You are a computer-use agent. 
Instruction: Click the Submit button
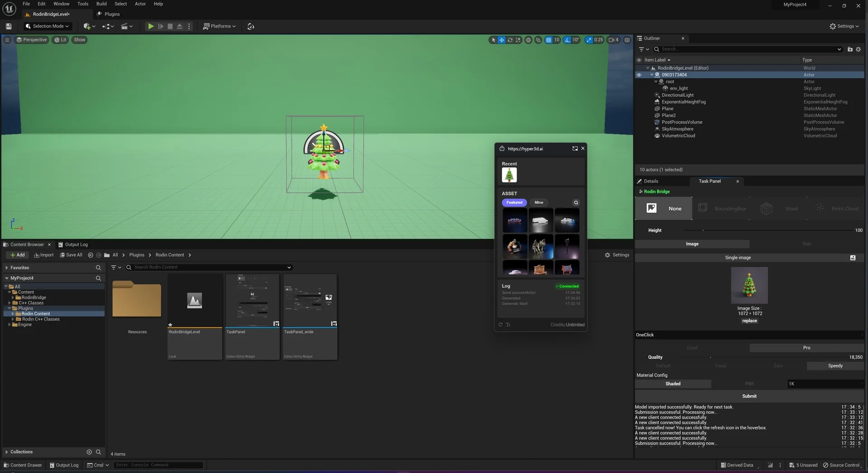pyautogui.click(x=749, y=396)
